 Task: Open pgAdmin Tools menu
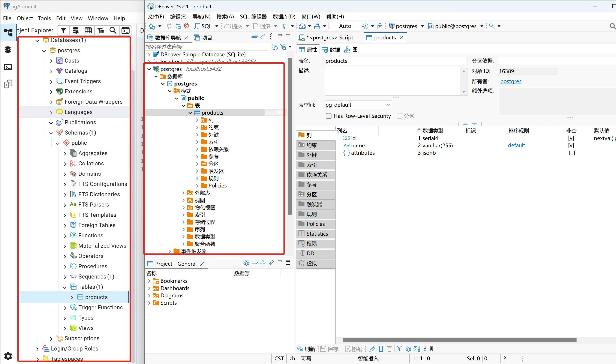pyautogui.click(x=44, y=18)
